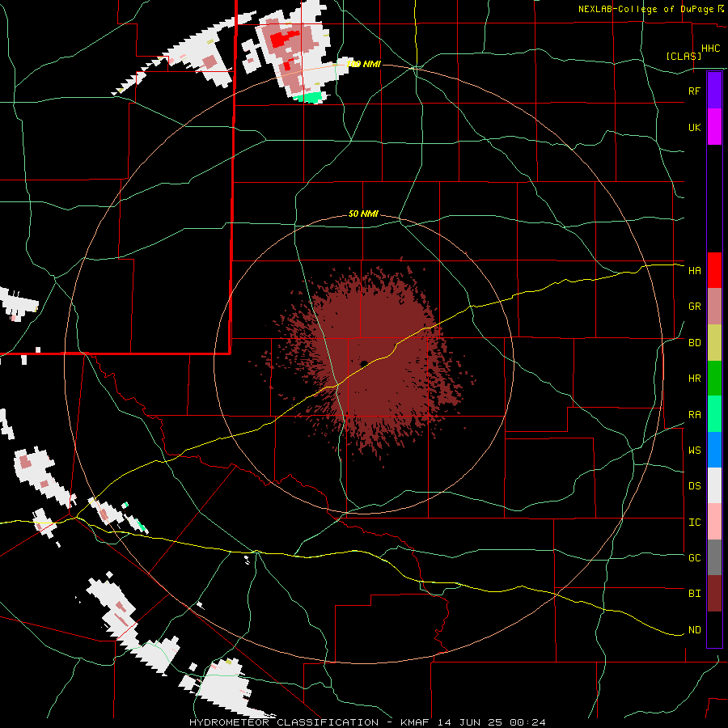Select the GR pink legend swatch
This screenshot has width=728, height=728.
pyautogui.click(x=714, y=307)
